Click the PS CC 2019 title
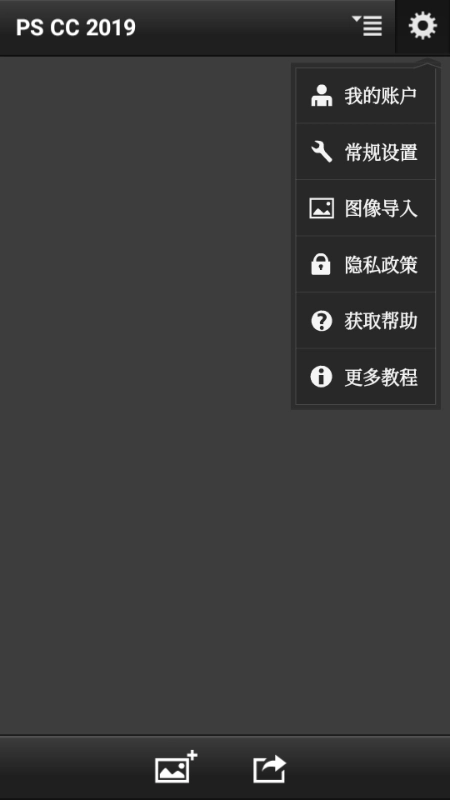Viewport: 450px width, 800px height. (76, 28)
